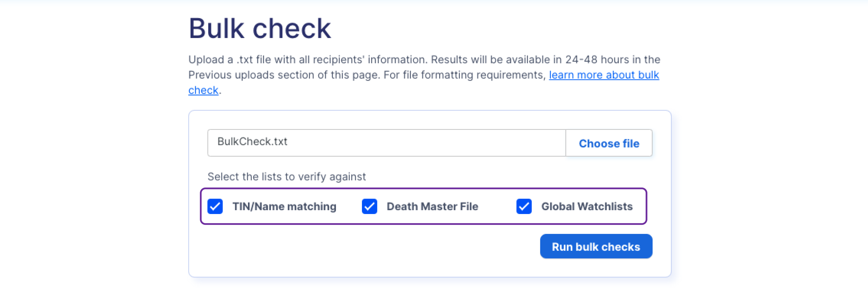The height and width of the screenshot is (301, 868).
Task: Start the check with Run bulk checks
Action: 596,246
